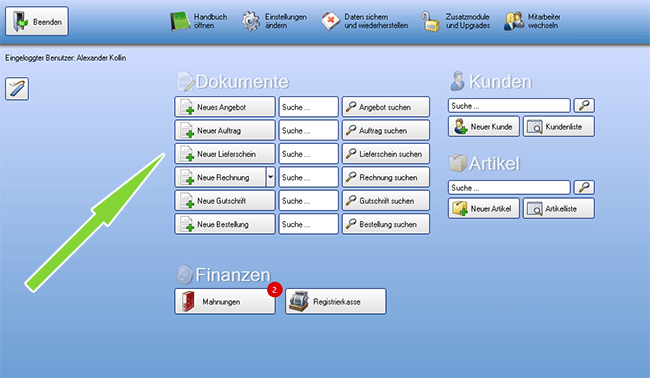
Task: Focus the Kunden search field
Action: pyautogui.click(x=509, y=106)
